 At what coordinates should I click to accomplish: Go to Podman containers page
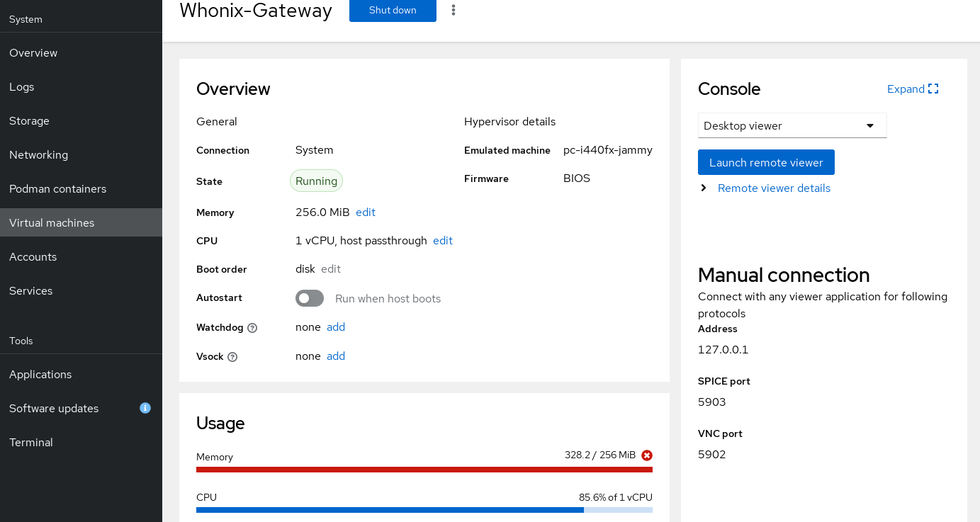click(57, 189)
